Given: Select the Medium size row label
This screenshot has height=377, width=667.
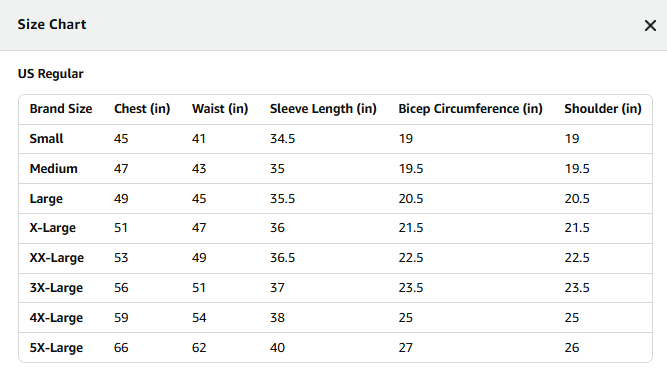Looking at the screenshot, I should (54, 169).
